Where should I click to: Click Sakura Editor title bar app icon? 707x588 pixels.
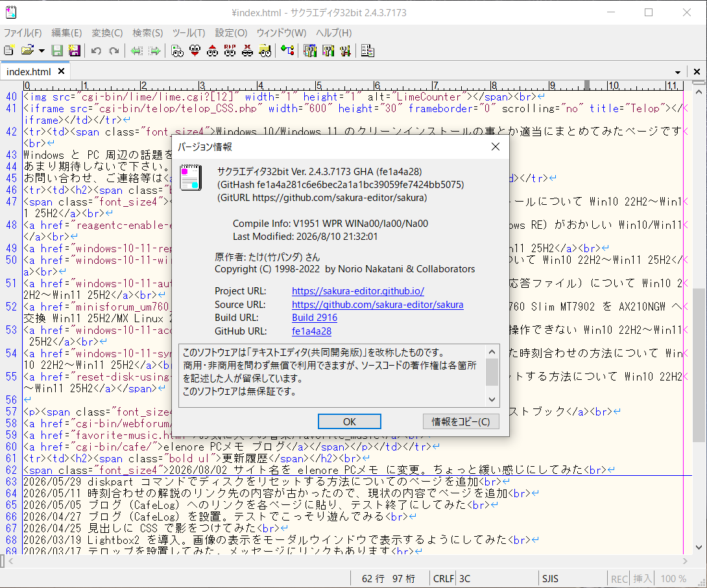[11, 12]
